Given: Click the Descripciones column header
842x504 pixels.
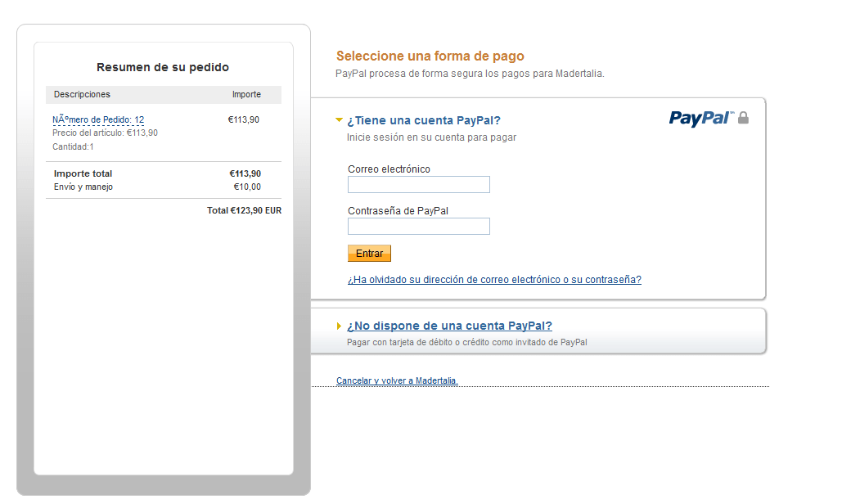Looking at the screenshot, I should pyautogui.click(x=82, y=94).
